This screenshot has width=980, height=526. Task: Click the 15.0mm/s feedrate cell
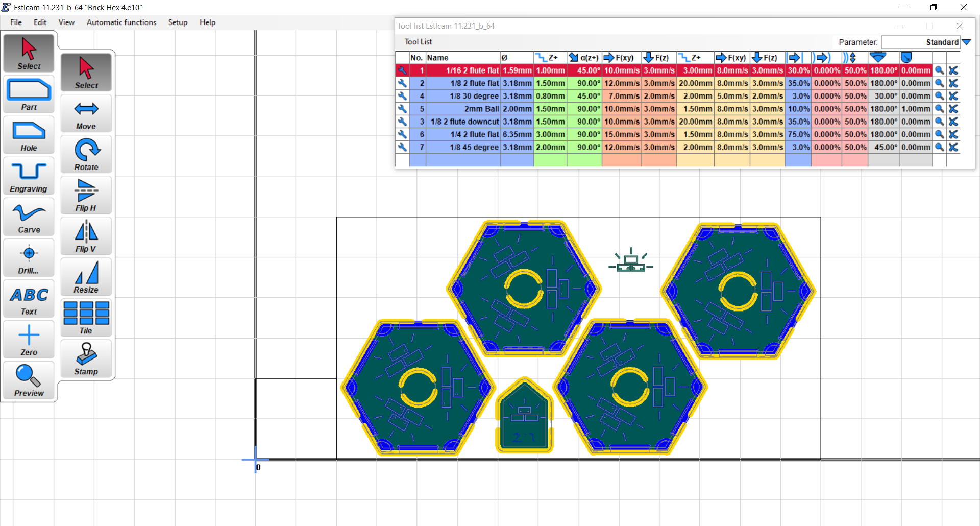click(622, 134)
